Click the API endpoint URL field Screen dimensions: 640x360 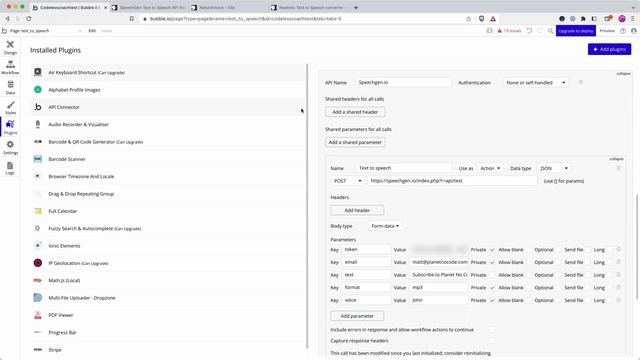[452, 181]
